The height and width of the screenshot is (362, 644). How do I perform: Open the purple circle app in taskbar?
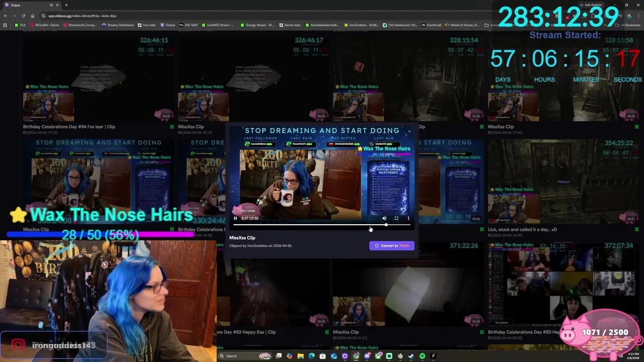345,356
